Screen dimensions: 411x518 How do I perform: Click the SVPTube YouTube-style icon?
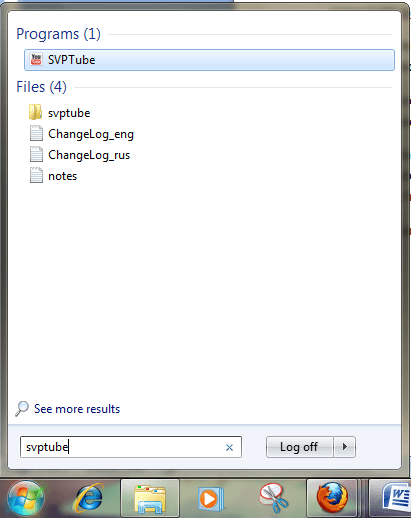[x=36, y=60]
